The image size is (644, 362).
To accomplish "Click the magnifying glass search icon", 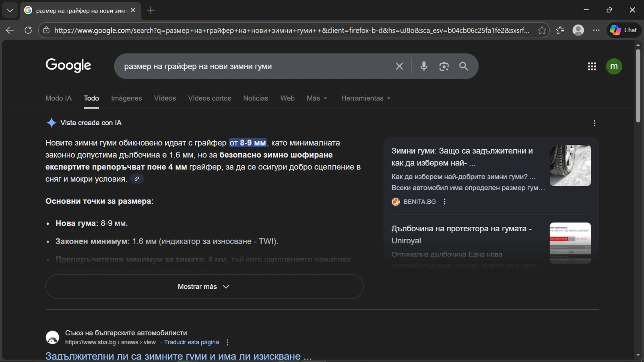I will (464, 66).
